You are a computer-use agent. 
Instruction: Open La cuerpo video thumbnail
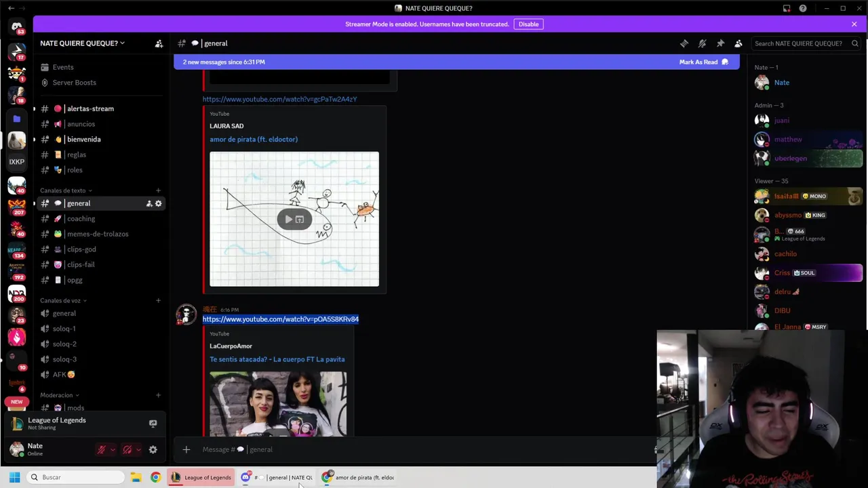(278, 403)
